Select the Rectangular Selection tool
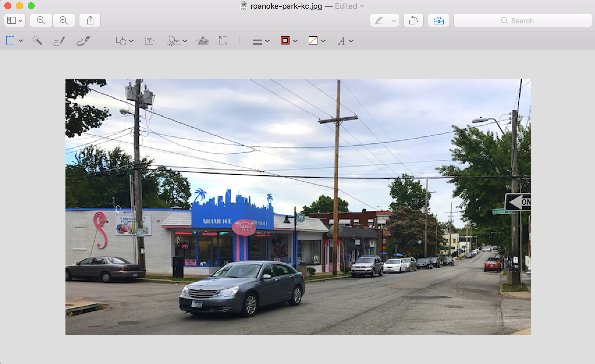Viewport: 595px width, 364px height. point(10,41)
